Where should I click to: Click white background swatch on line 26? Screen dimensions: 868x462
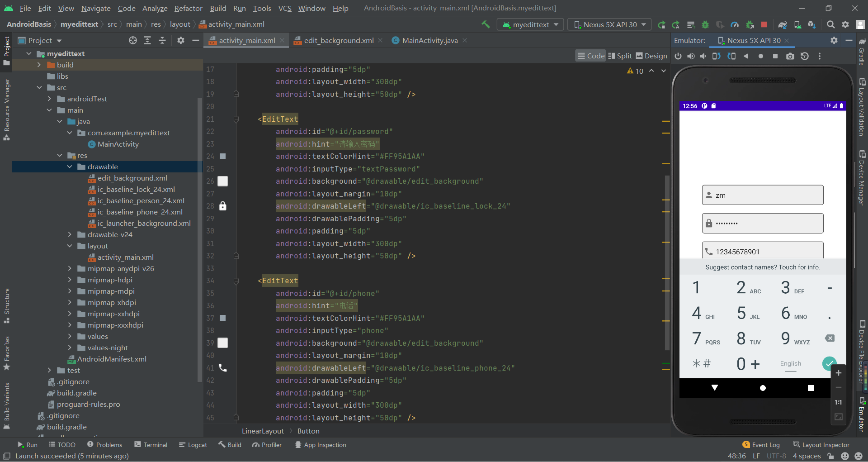(223, 181)
